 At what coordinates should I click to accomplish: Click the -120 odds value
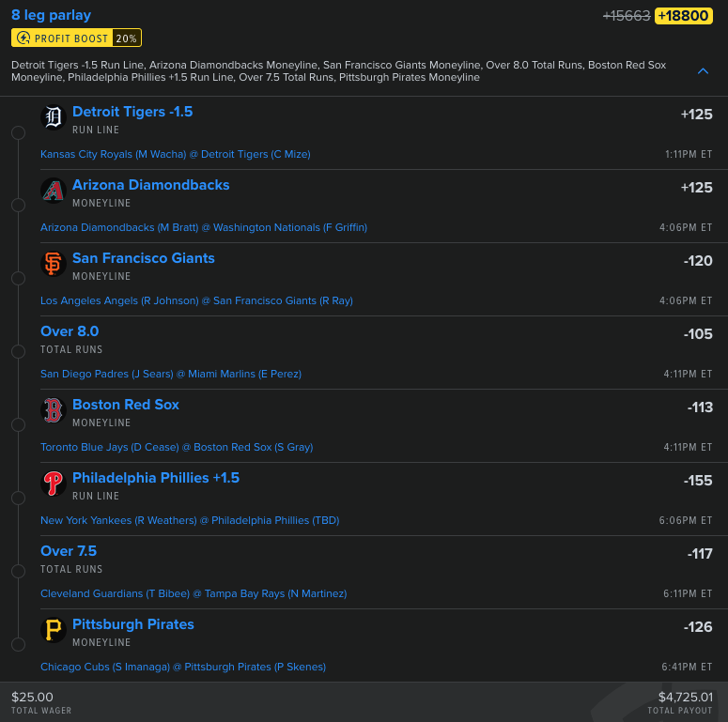[x=698, y=261]
